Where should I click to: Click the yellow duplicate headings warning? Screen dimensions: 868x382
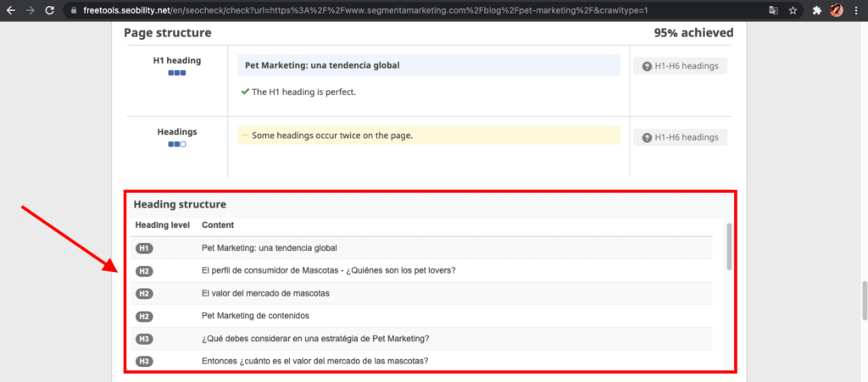[x=428, y=136]
